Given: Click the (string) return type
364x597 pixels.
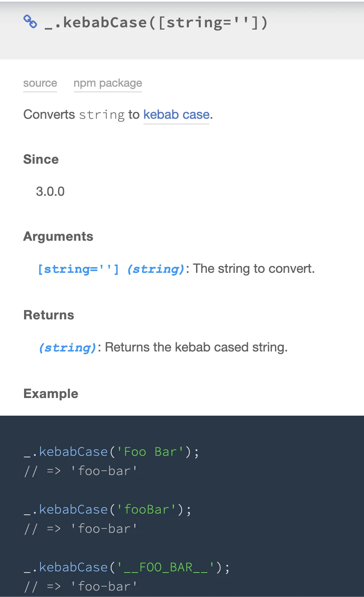Looking at the screenshot, I should pos(68,347).
